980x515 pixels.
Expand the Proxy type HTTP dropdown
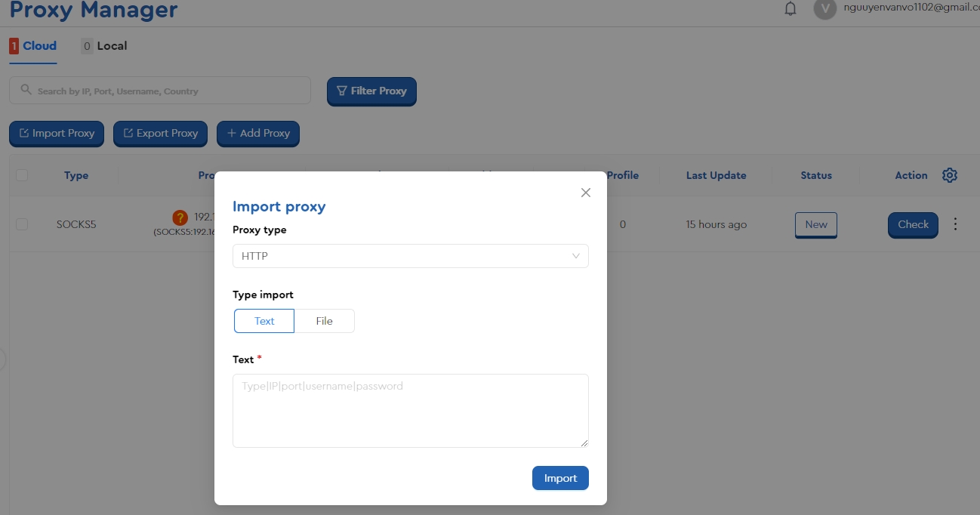tap(410, 256)
